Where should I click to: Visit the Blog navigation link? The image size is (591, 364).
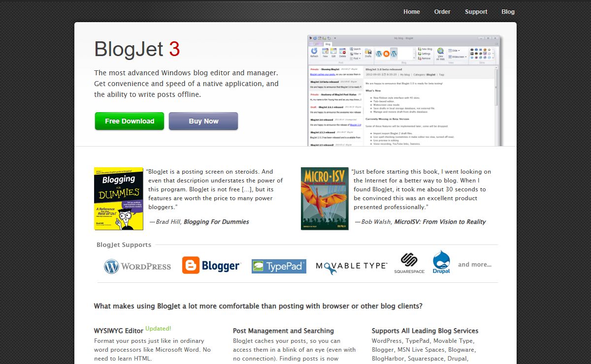pyautogui.click(x=508, y=12)
